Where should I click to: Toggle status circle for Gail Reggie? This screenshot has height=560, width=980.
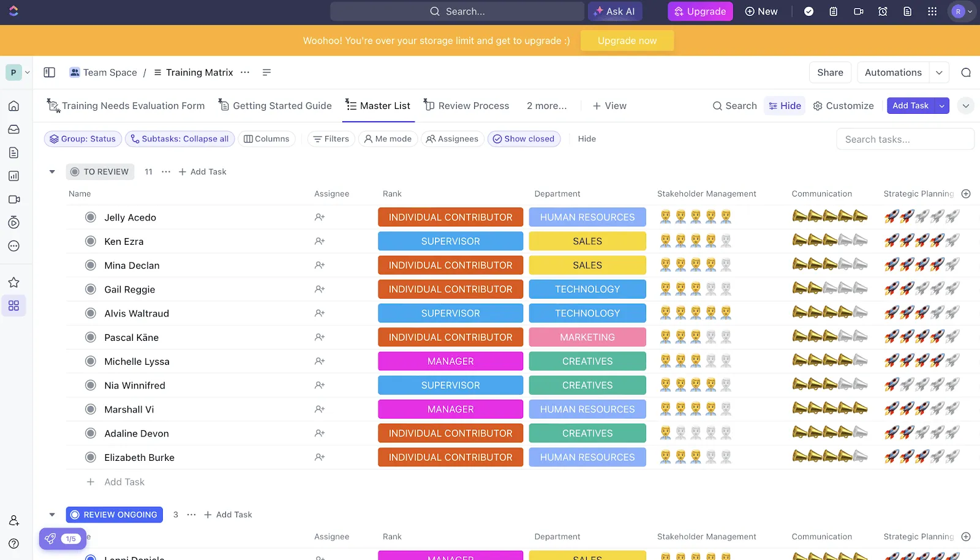tap(91, 289)
